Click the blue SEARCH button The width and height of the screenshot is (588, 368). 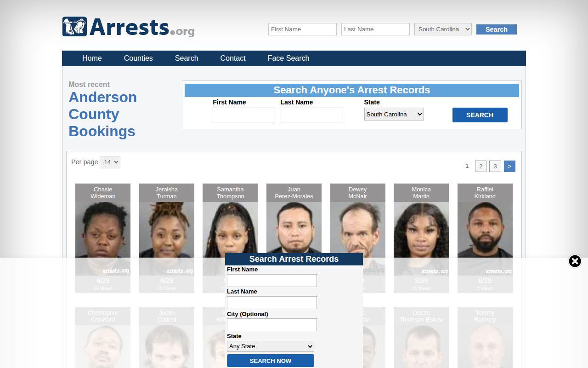click(480, 115)
